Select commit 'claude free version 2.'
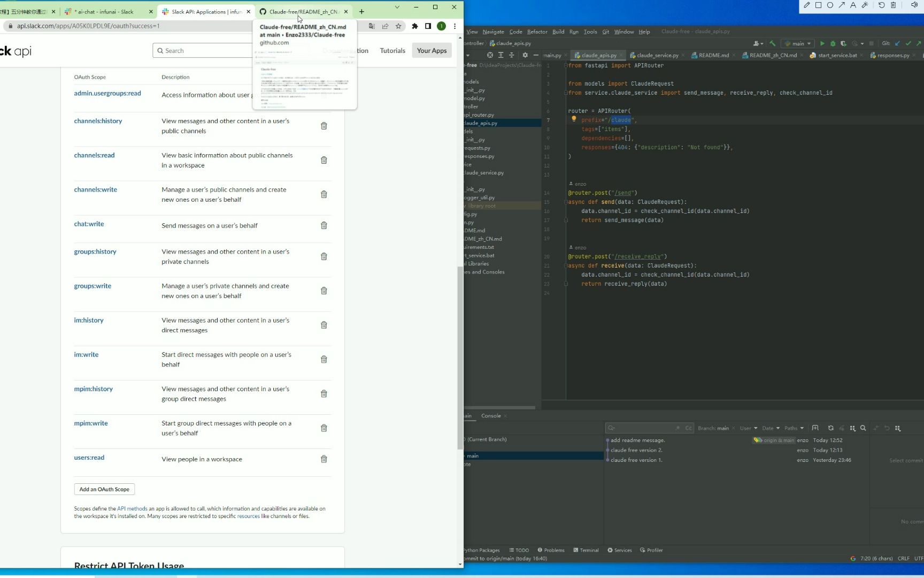 [636, 450]
